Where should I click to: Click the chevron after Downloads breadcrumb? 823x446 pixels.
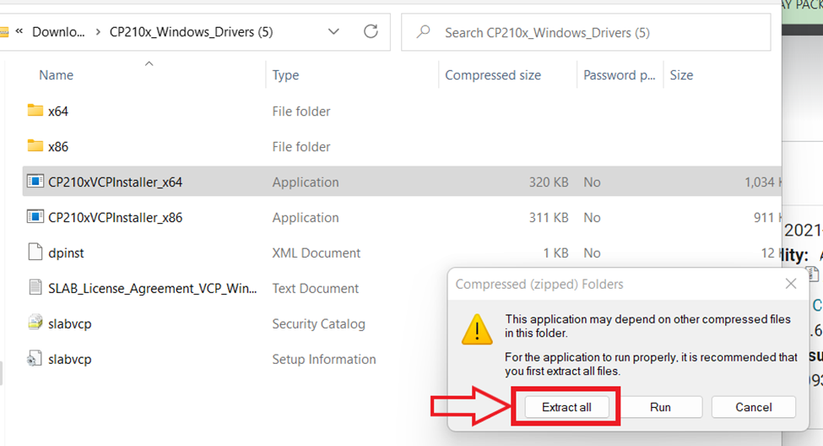tap(99, 32)
